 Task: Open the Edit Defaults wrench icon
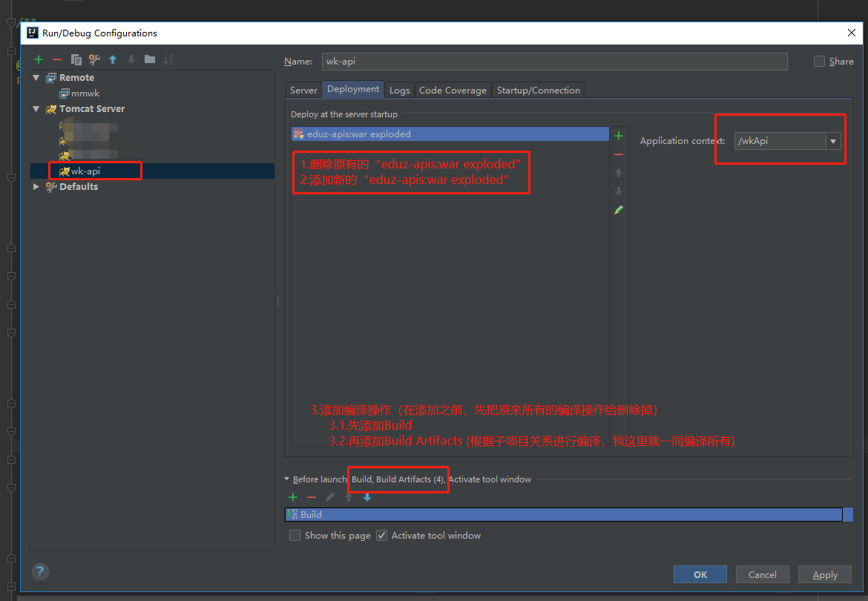click(x=93, y=59)
